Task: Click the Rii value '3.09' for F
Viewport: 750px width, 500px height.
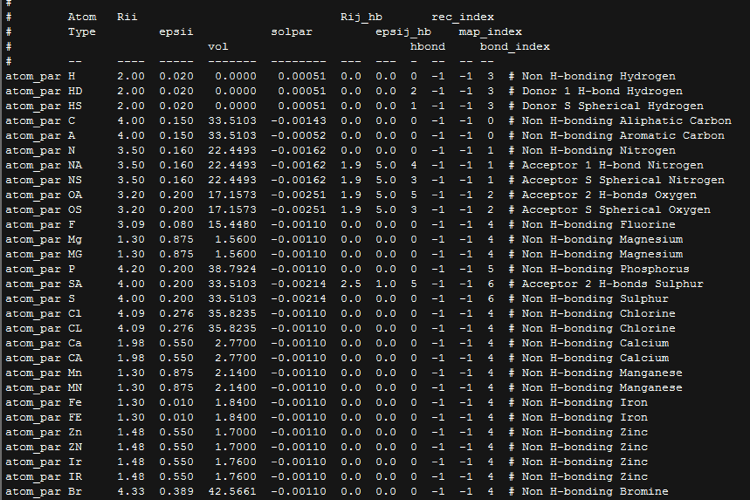Action: click(131, 225)
